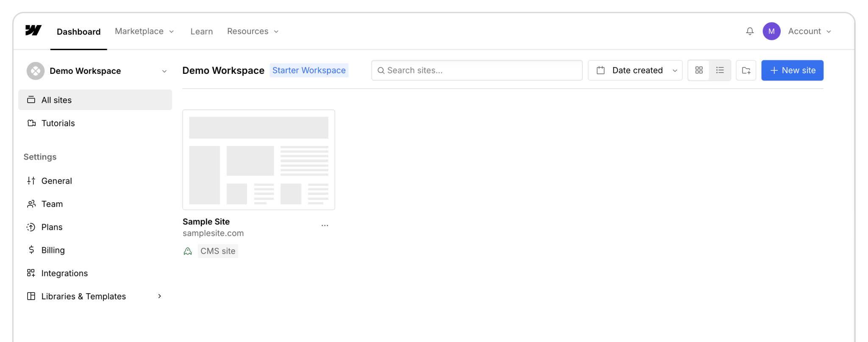
Task: Click the Tutorials video icon
Action: 31,123
